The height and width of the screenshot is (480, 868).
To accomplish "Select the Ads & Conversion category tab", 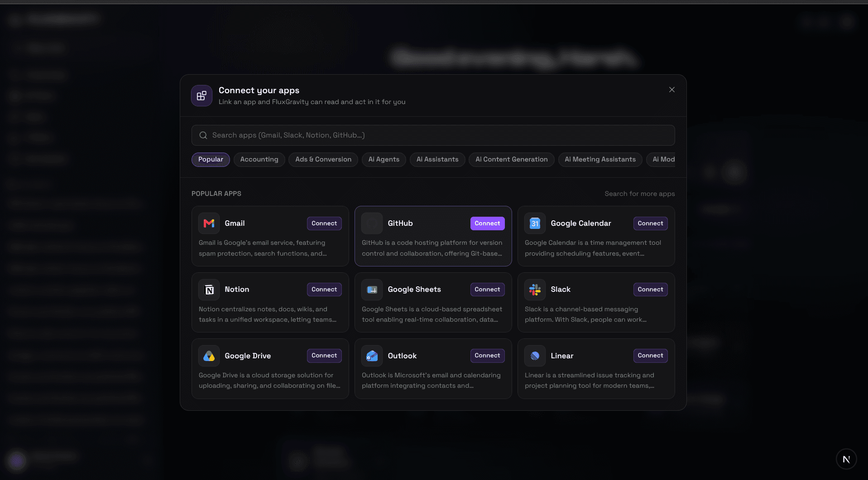I will tap(323, 159).
